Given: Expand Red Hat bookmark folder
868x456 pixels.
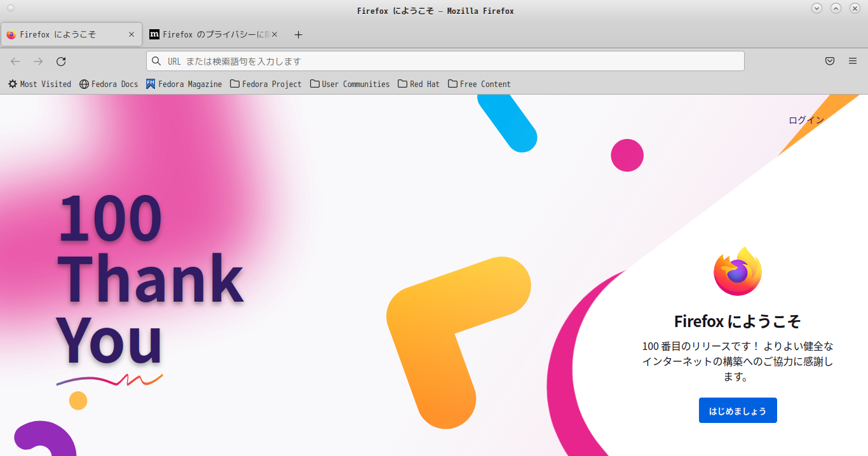Looking at the screenshot, I should [x=419, y=84].
